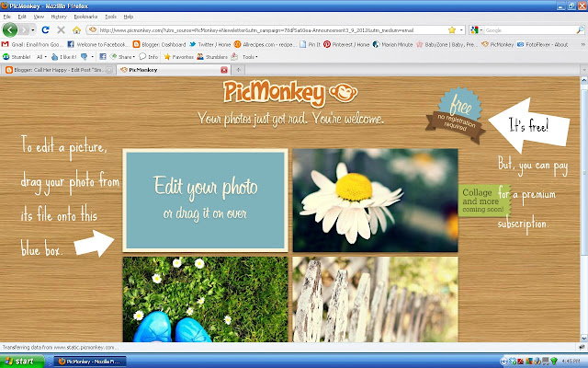Expand the StumbleUpon All topics dropdown
588x368 pixels.
[41, 57]
